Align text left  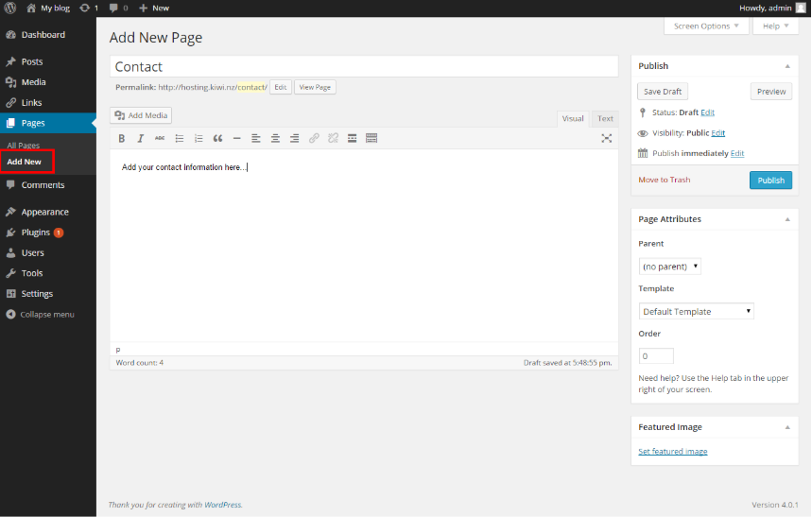click(x=256, y=138)
